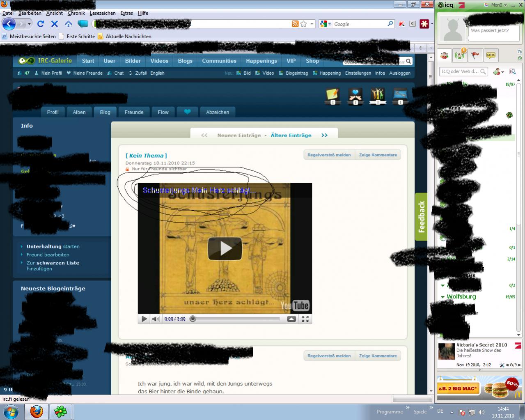Open the ICQ Menü dropdown
The width and height of the screenshot is (525, 420).
click(x=499, y=5)
